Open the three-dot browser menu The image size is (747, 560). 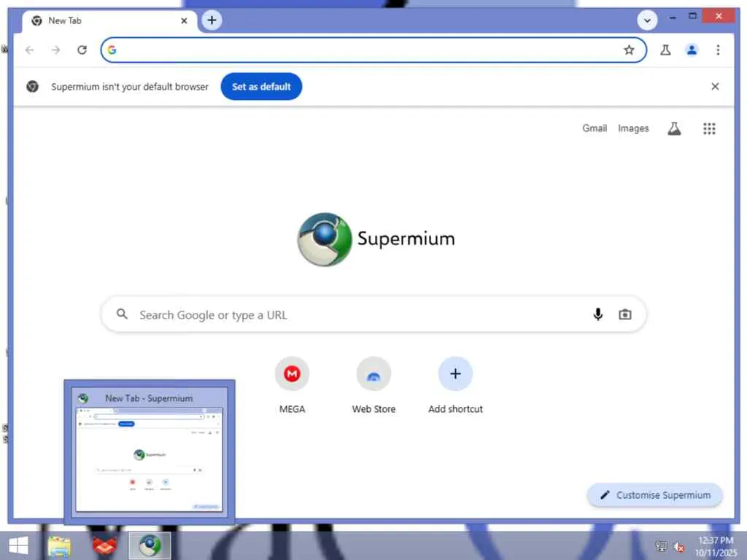pyautogui.click(x=718, y=50)
